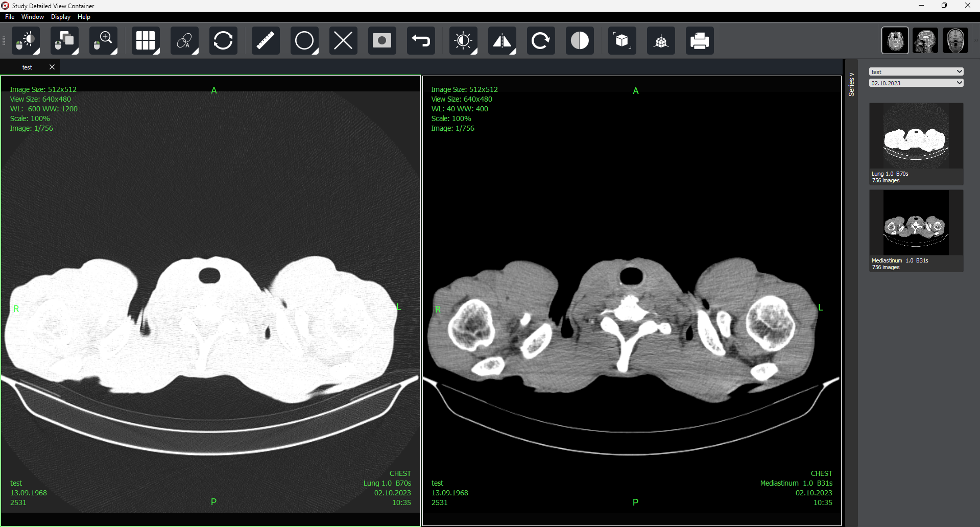
Task: Open the File menu
Action: (x=10, y=17)
